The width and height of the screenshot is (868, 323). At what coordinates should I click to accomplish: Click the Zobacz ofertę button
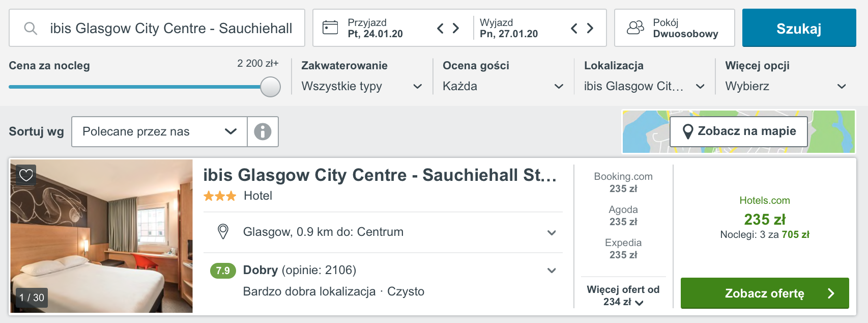pyautogui.click(x=765, y=293)
